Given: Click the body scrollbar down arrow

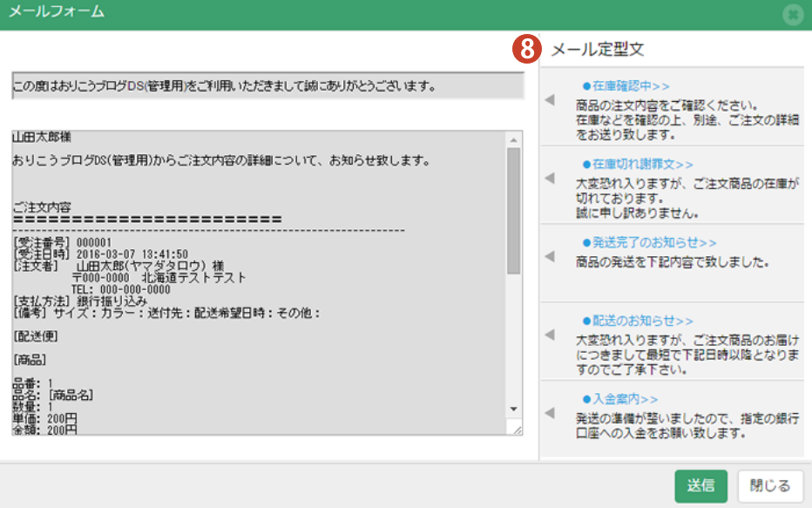Looking at the screenshot, I should [x=513, y=409].
